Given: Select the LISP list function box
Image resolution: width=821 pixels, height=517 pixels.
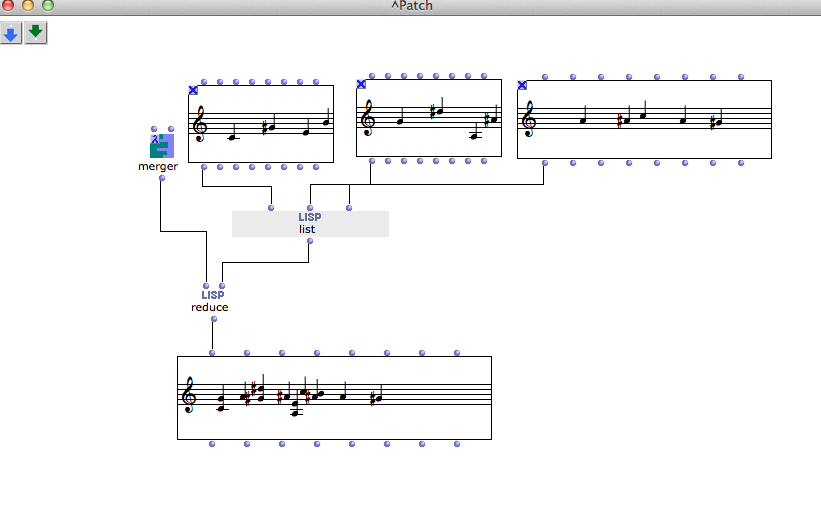Looking at the screenshot, I should click(309, 223).
